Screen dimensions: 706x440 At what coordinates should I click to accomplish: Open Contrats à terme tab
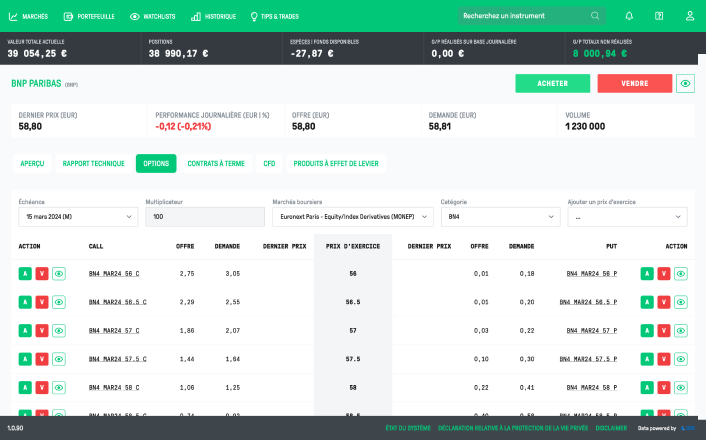pyautogui.click(x=216, y=163)
